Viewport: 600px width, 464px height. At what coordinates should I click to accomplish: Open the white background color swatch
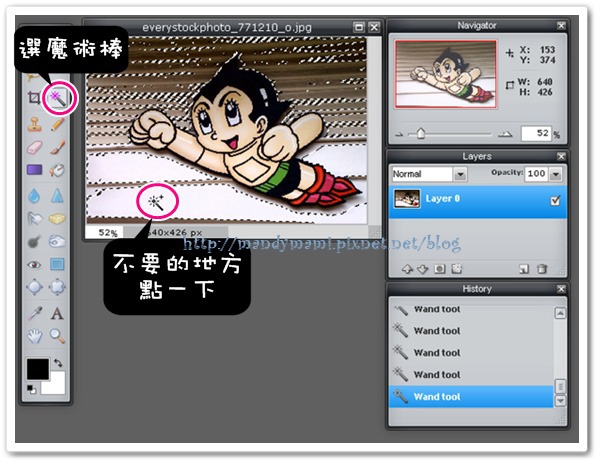[56, 384]
